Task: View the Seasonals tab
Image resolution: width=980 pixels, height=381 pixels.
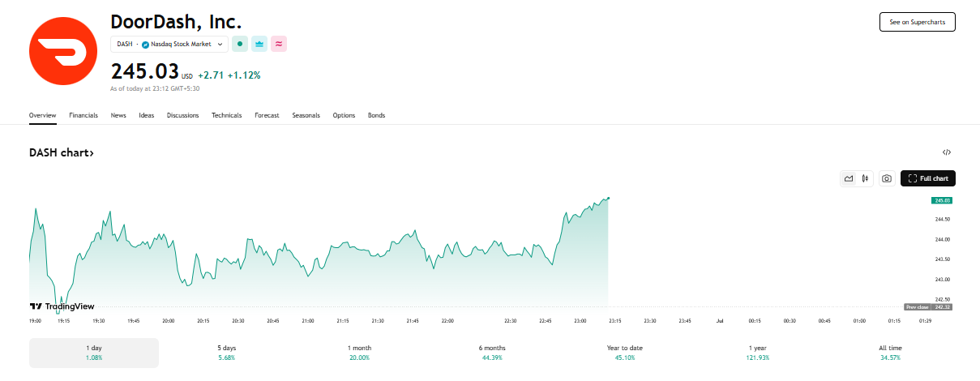Action: coord(306,115)
